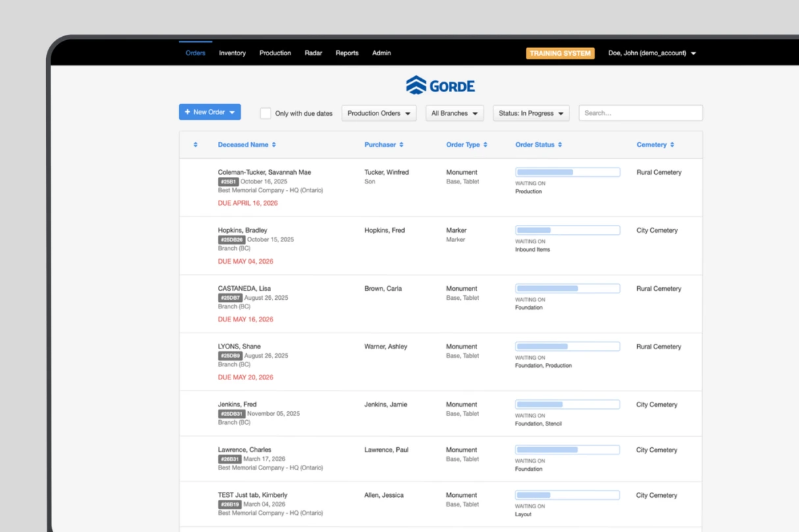Click the GORDE logo icon
Image resolution: width=799 pixels, height=532 pixels.
[x=416, y=85]
